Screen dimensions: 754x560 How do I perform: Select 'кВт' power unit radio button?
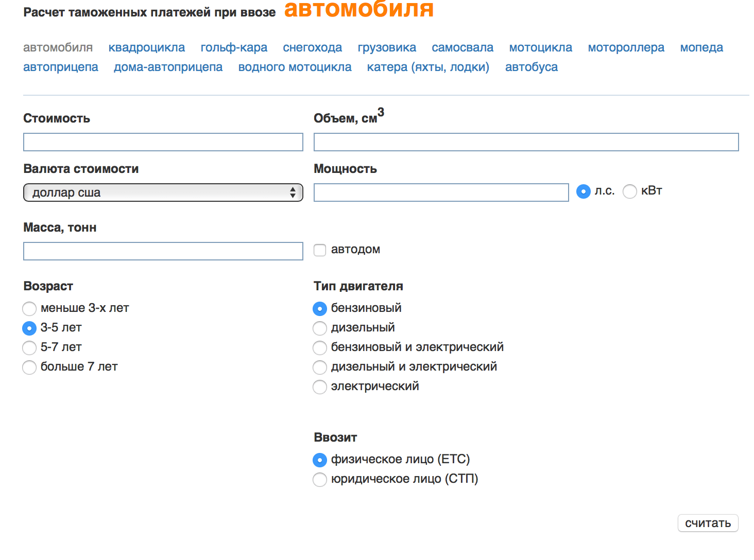(630, 191)
